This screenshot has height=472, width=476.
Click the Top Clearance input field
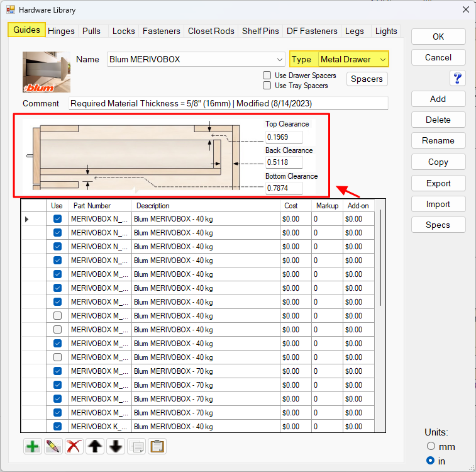(284, 137)
